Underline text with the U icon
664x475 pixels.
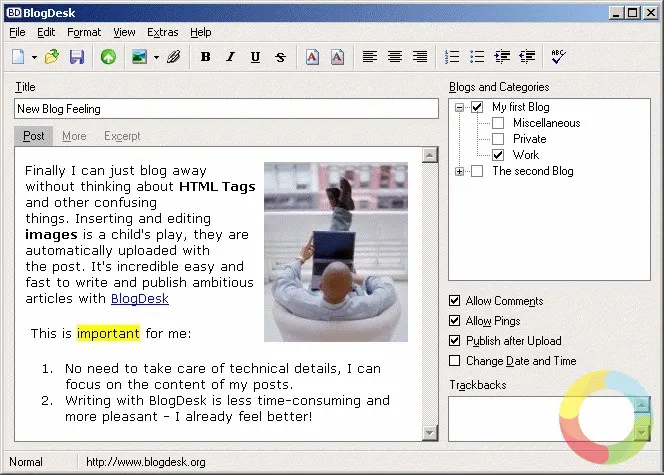point(255,56)
